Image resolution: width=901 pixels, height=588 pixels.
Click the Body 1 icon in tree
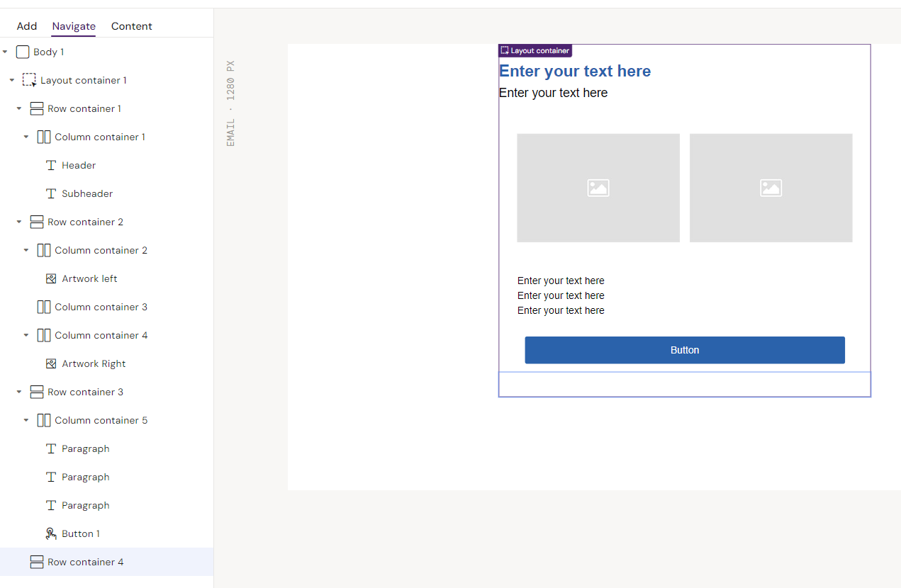23,52
